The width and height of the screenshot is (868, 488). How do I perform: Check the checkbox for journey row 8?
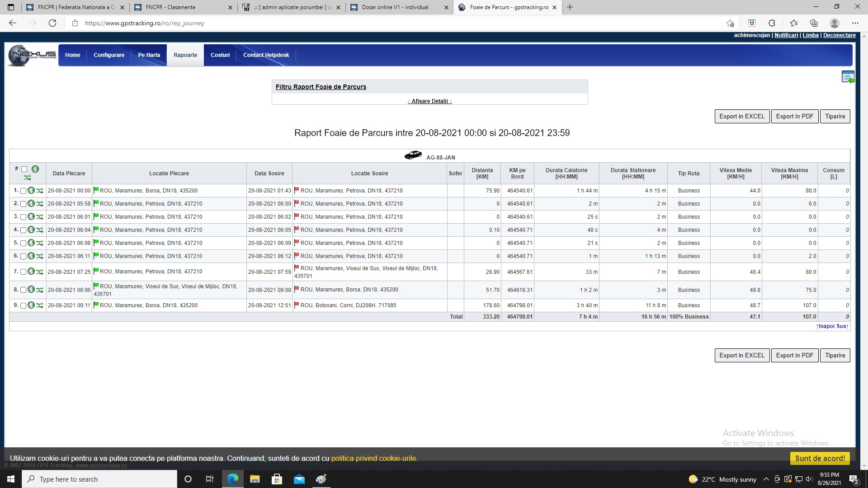pos(23,290)
